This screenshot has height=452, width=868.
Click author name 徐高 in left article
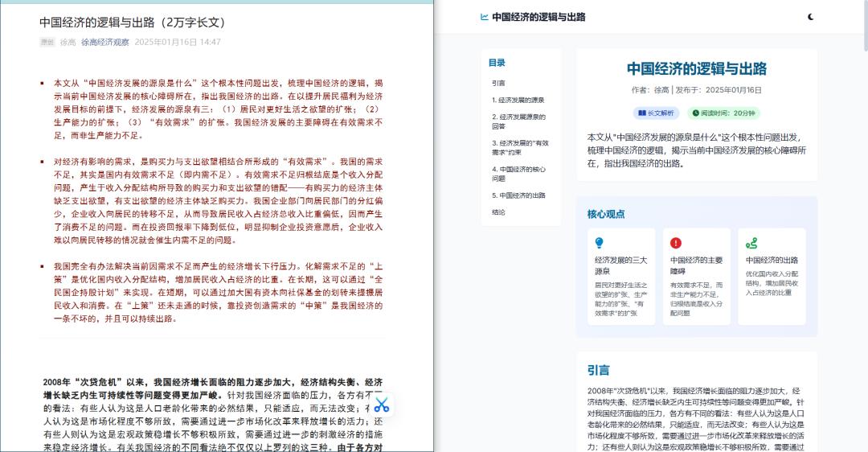tap(68, 42)
